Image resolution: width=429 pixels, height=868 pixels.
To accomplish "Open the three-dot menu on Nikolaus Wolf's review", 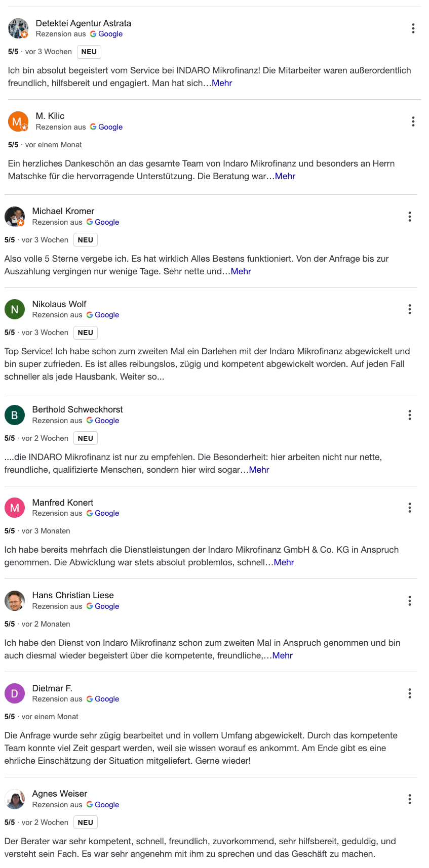I will point(409,309).
